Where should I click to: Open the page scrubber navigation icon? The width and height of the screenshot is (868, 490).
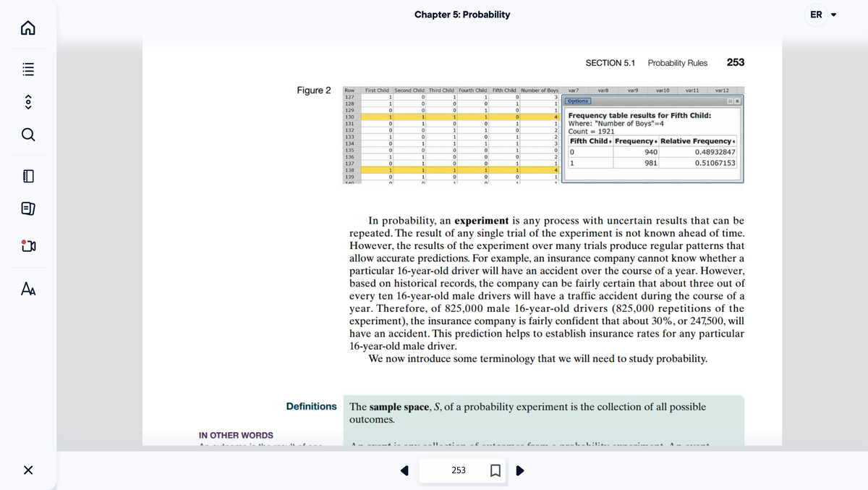click(27, 103)
